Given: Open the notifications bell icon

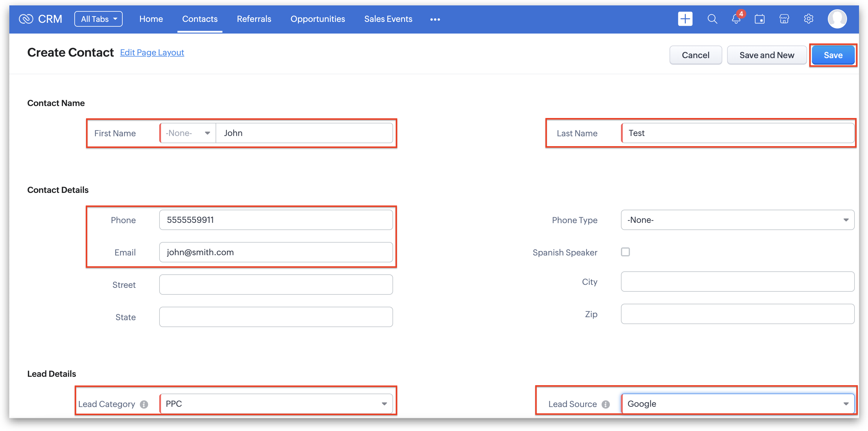Looking at the screenshot, I should point(736,19).
